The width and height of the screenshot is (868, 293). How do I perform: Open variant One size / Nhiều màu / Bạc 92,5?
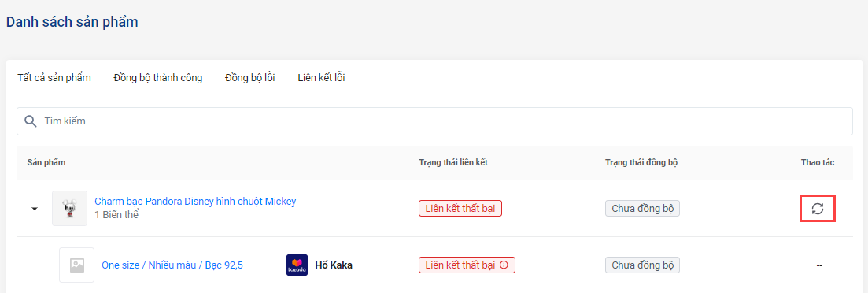coord(172,265)
